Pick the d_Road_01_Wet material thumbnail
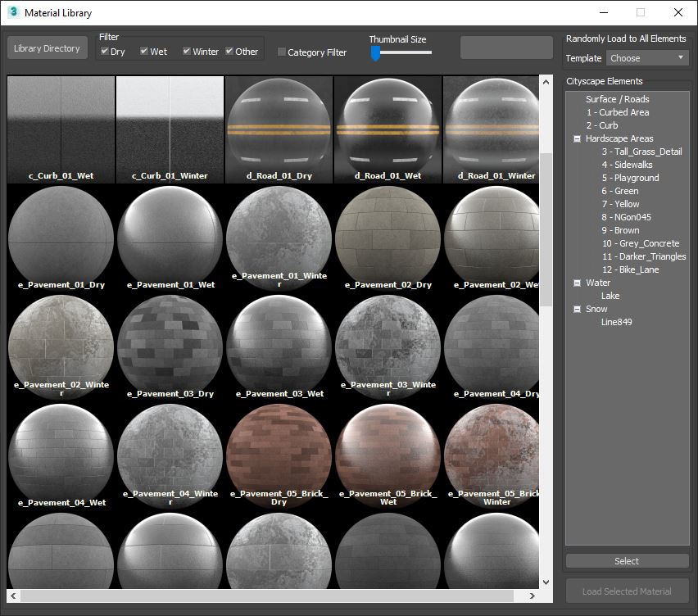698x616 pixels. click(x=388, y=129)
